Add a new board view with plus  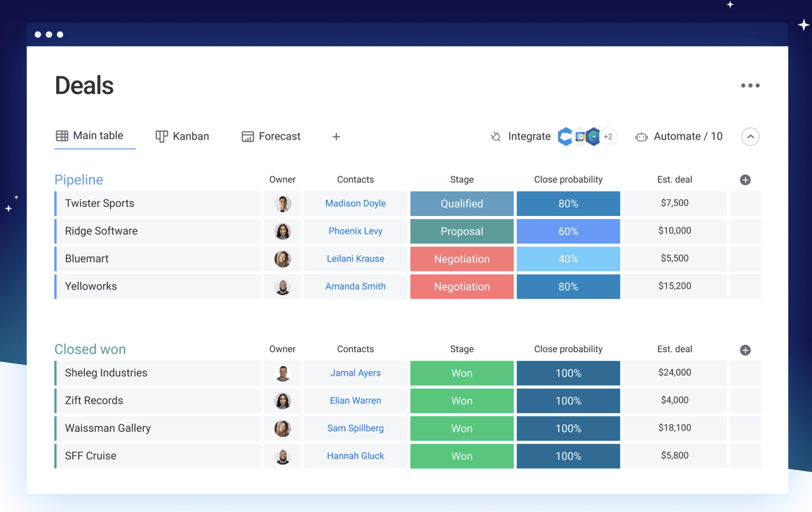(336, 136)
